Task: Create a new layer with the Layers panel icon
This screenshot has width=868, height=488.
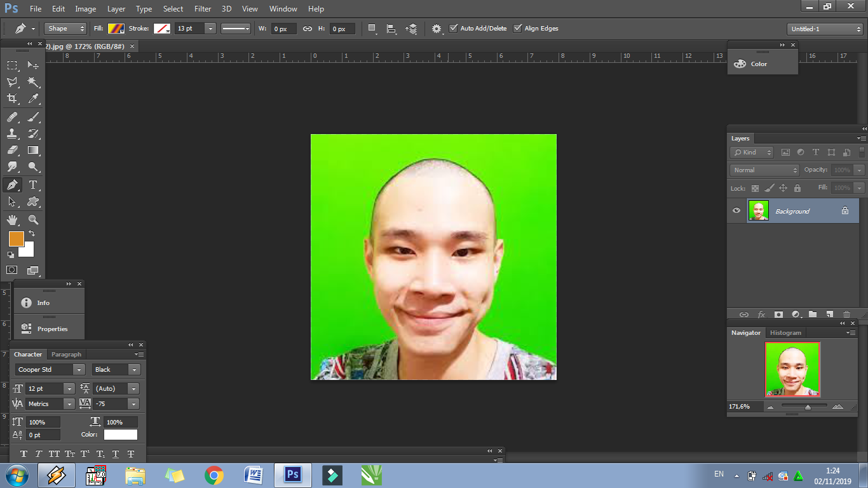Action: pyautogui.click(x=829, y=315)
